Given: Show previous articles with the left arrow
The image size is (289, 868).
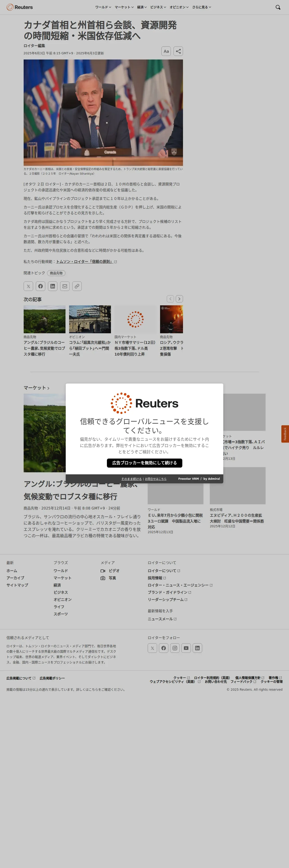Looking at the screenshot, I should [171, 299].
